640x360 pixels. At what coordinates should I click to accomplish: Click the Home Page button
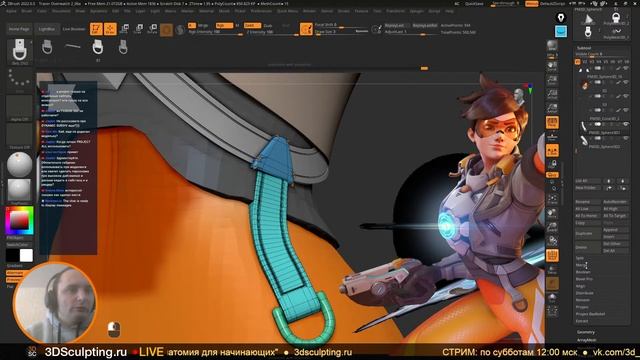[x=19, y=29]
